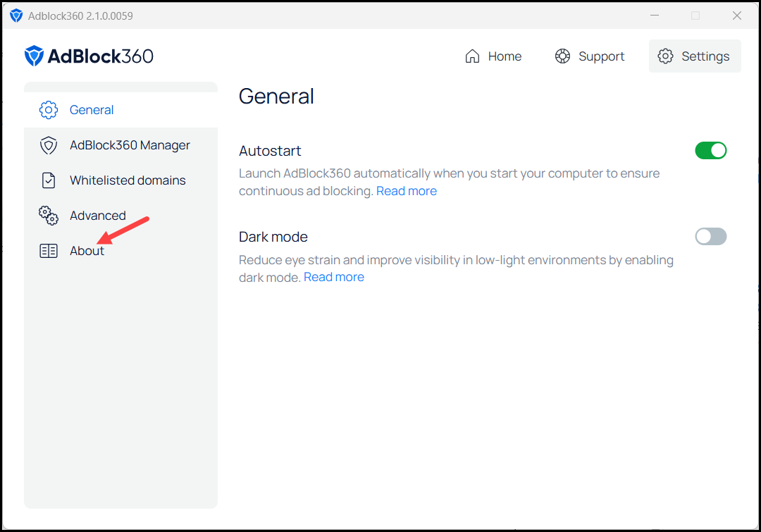Click the Home house icon
761x532 pixels.
[472, 56]
